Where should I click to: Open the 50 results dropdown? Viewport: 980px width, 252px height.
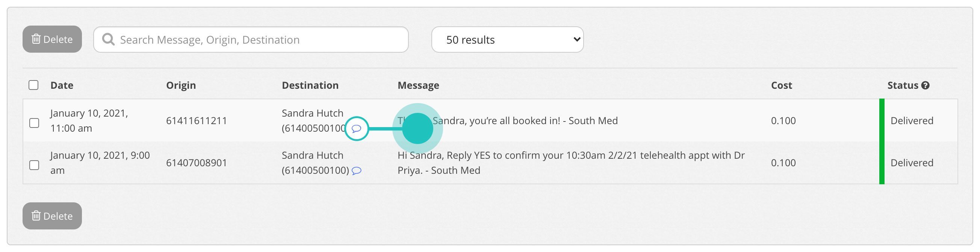(507, 39)
